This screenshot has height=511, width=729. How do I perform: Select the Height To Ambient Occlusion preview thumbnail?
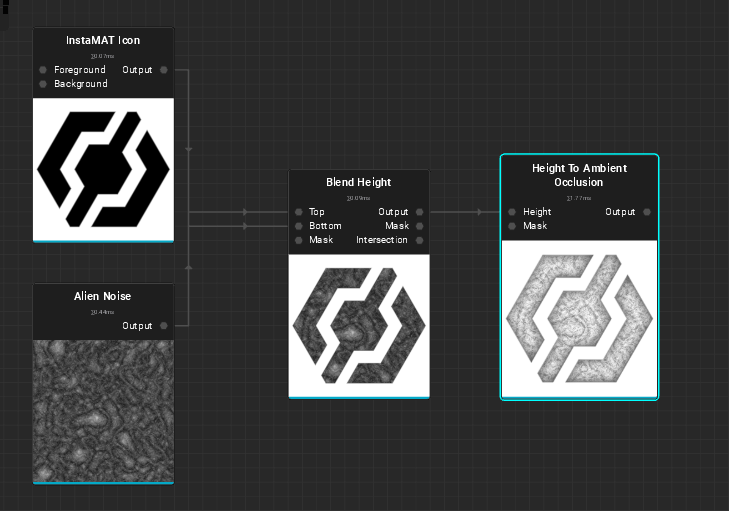[x=579, y=319]
